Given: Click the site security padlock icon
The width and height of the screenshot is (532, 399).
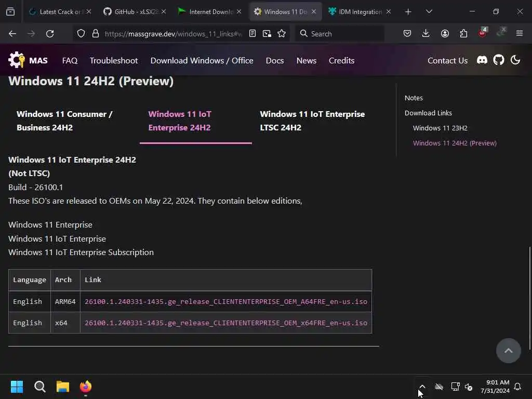Looking at the screenshot, I should click(96, 34).
